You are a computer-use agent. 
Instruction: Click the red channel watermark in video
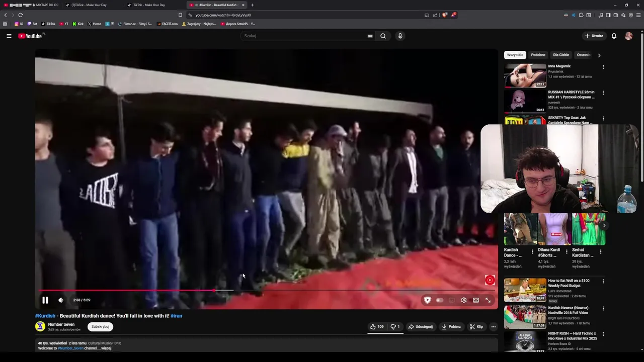point(490,280)
